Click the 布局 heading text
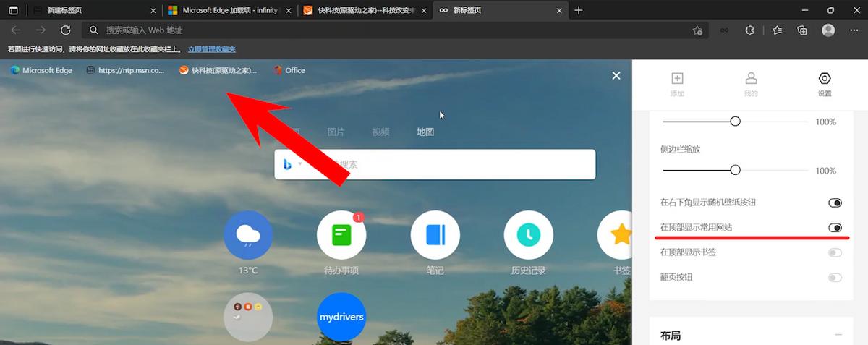 [671, 336]
